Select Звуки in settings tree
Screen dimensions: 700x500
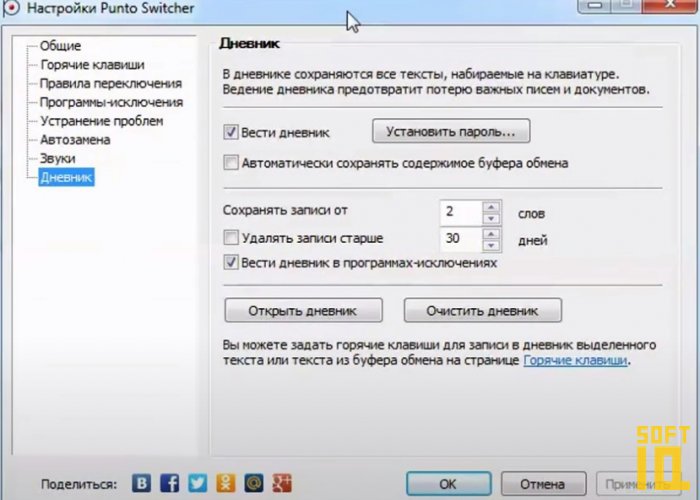click(58, 158)
